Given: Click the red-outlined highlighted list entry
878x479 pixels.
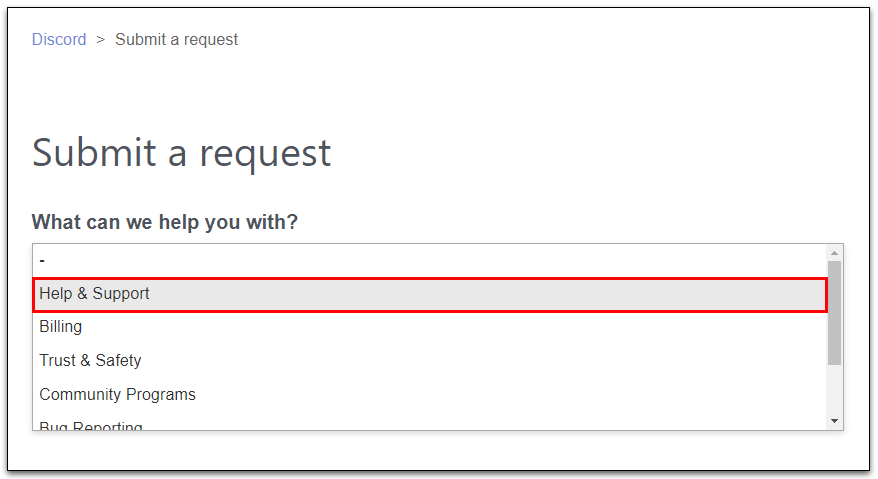Looking at the screenshot, I should click(x=430, y=294).
